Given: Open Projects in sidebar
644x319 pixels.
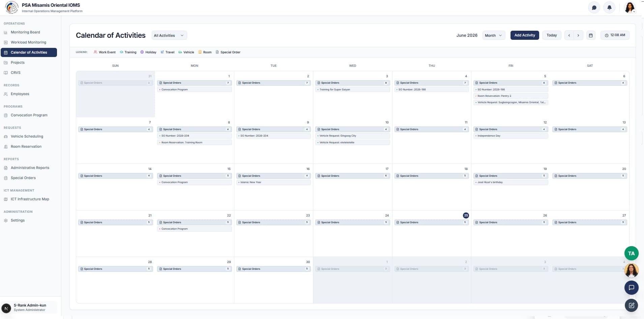Looking at the screenshot, I should [29, 63].
